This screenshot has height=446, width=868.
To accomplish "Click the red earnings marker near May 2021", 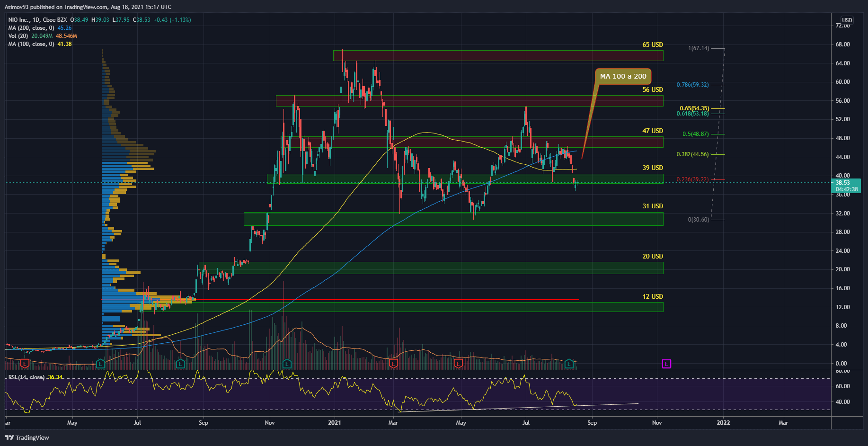I will 458,364.
